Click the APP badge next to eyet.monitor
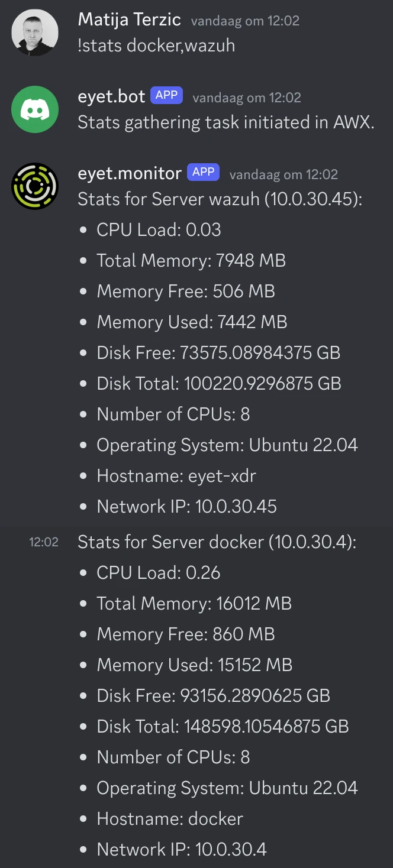 coord(203,173)
